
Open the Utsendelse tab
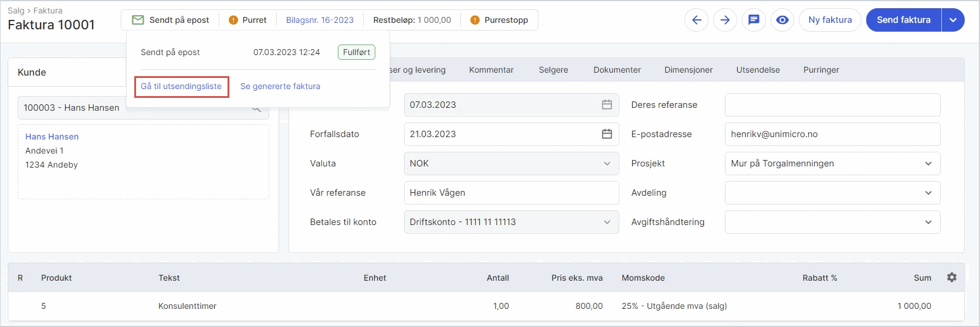758,70
